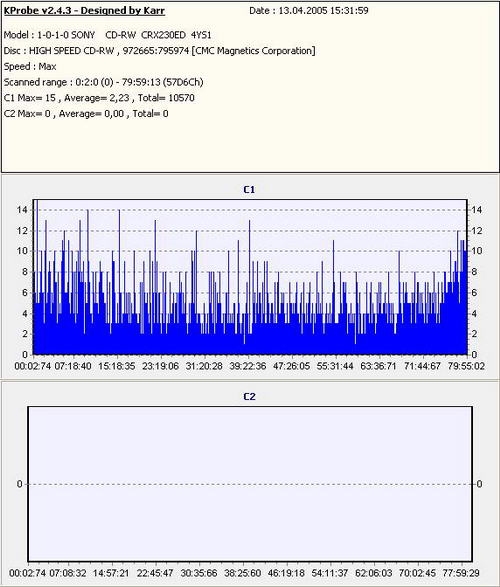Click the empty C2 chart plot area
Screen dimensions: 500x587
pos(250,484)
